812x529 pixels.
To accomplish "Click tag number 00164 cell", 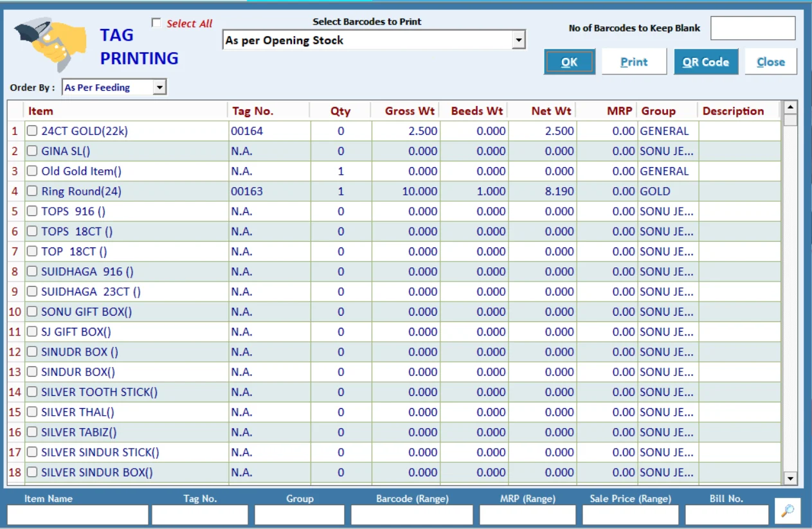I will [x=269, y=131].
